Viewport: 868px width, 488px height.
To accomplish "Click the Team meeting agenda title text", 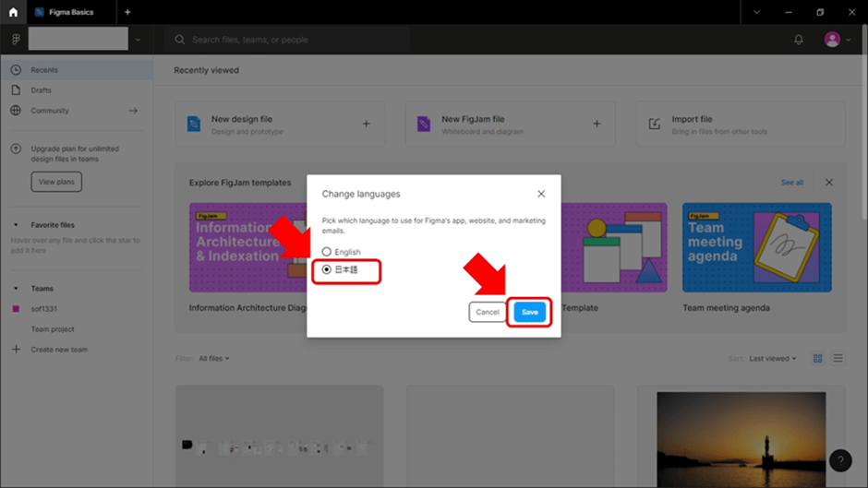I will [726, 308].
